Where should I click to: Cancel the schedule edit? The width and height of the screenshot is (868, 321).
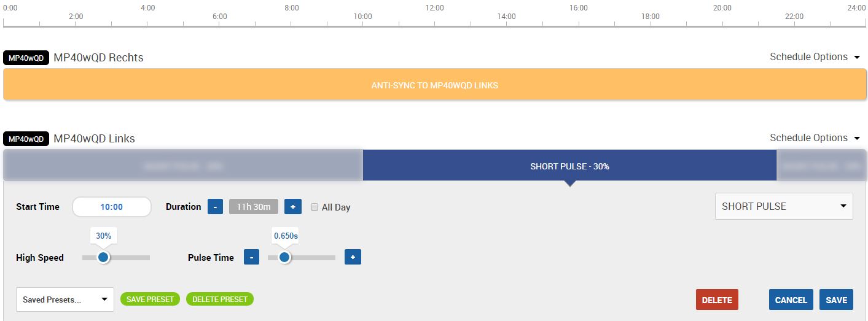[791, 300]
